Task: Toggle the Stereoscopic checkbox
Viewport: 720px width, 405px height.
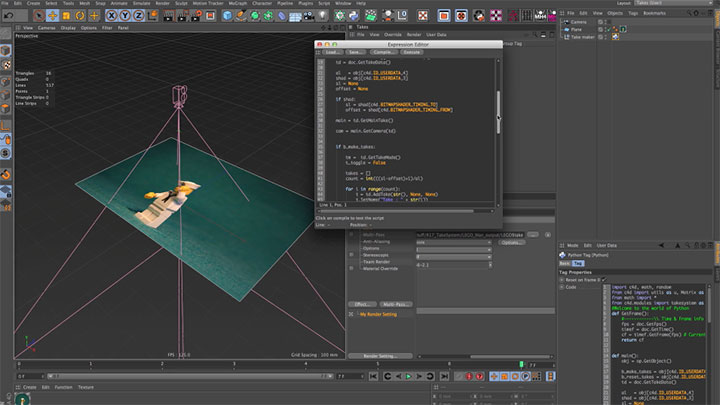Action: [352, 255]
